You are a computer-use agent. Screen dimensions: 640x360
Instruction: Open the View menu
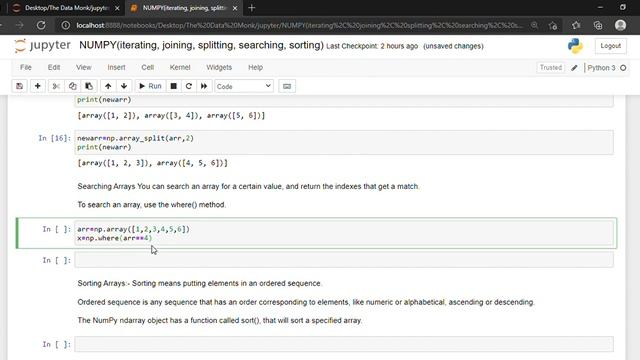[x=84, y=67]
